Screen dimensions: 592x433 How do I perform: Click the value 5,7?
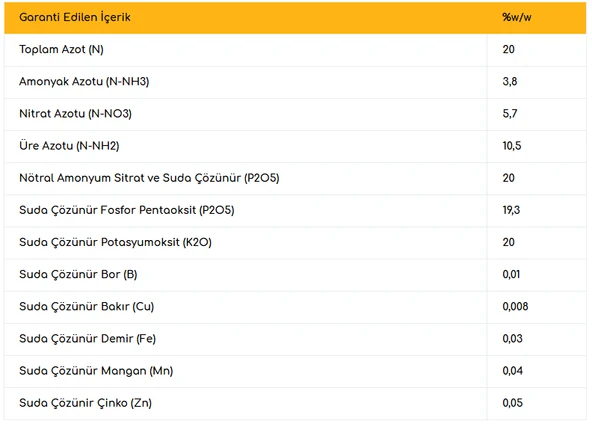pyautogui.click(x=510, y=114)
